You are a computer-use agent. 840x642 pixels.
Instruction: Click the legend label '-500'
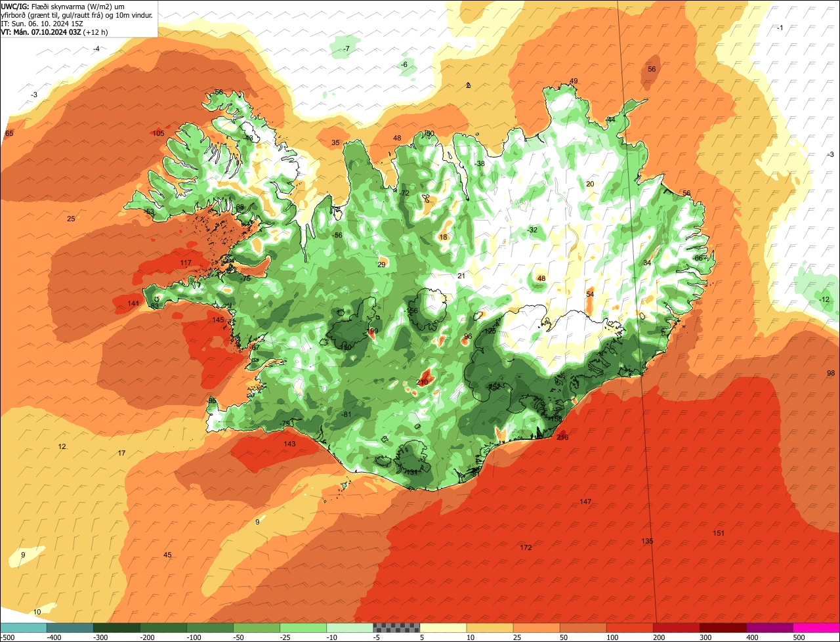click(8, 637)
